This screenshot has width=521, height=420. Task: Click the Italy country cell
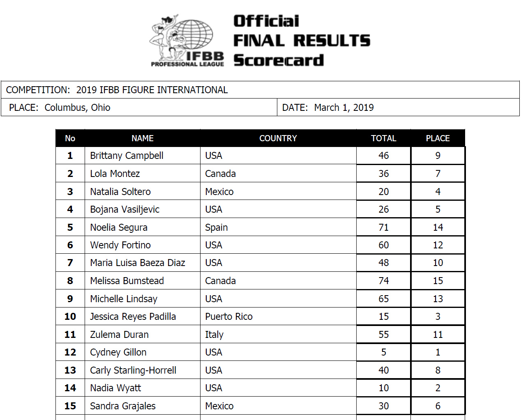click(214, 335)
